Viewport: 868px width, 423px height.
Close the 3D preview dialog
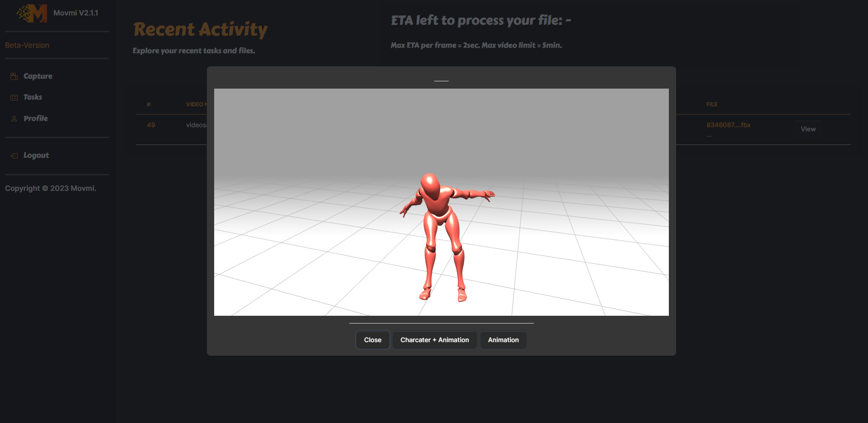372,340
